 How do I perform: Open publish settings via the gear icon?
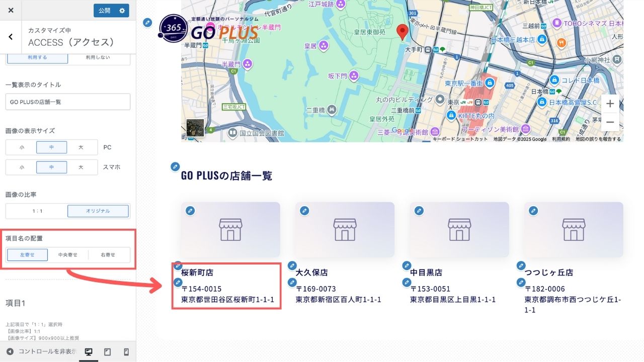(x=122, y=11)
